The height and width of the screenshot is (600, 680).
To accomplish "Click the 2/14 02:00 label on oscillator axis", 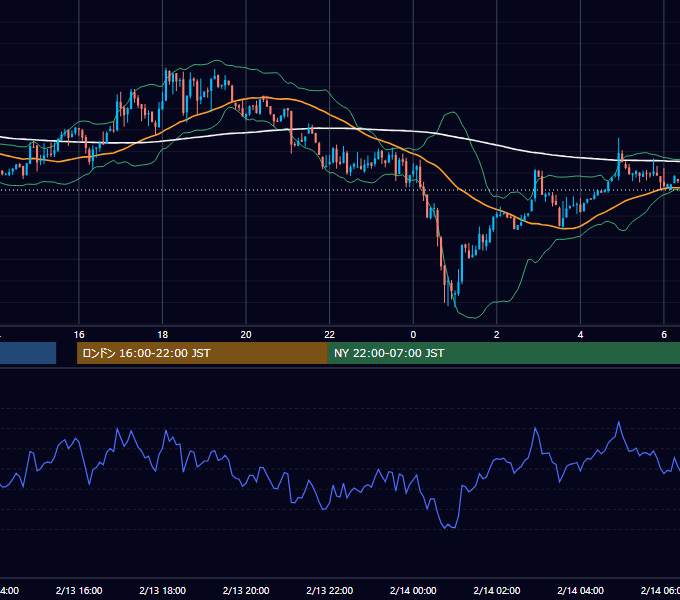I will tap(497, 590).
